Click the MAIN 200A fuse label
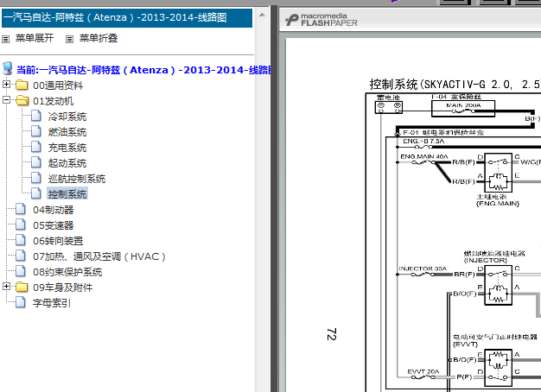This screenshot has width=541, height=392. 463,105
